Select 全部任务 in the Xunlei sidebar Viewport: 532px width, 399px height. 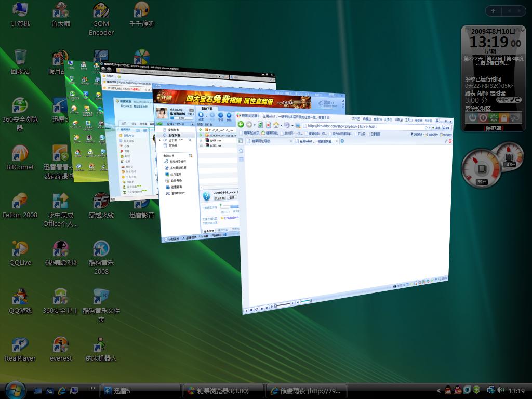point(174,130)
